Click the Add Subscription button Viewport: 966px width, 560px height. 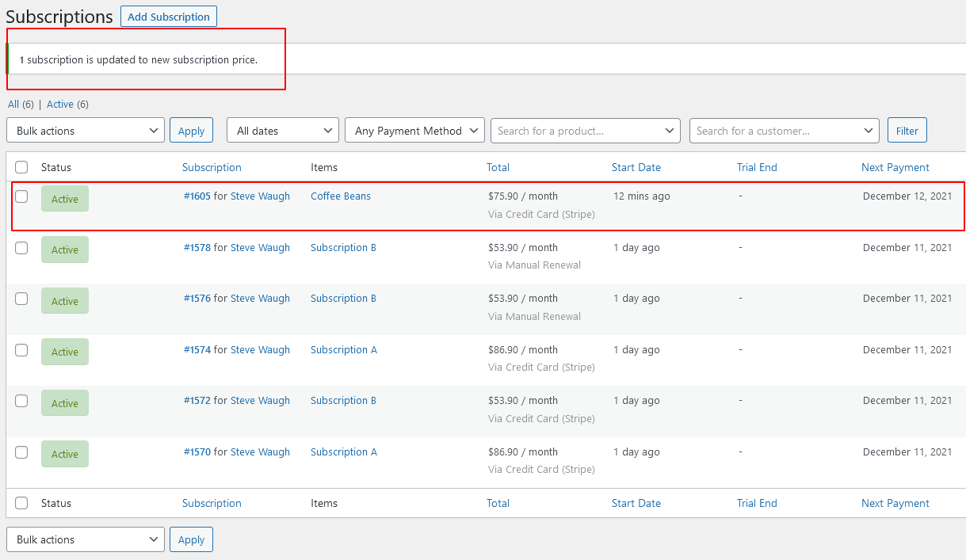(x=168, y=16)
